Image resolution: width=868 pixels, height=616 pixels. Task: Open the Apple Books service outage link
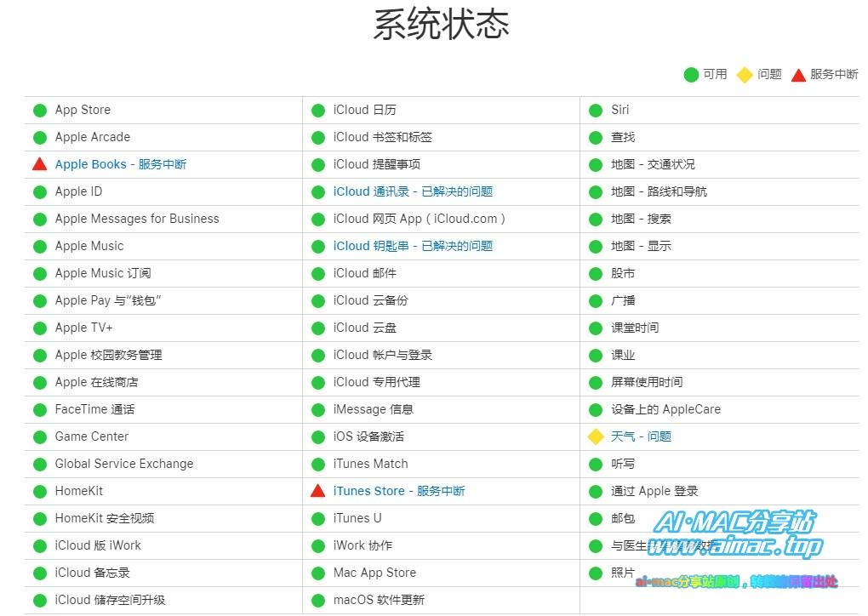pyautogui.click(x=121, y=164)
